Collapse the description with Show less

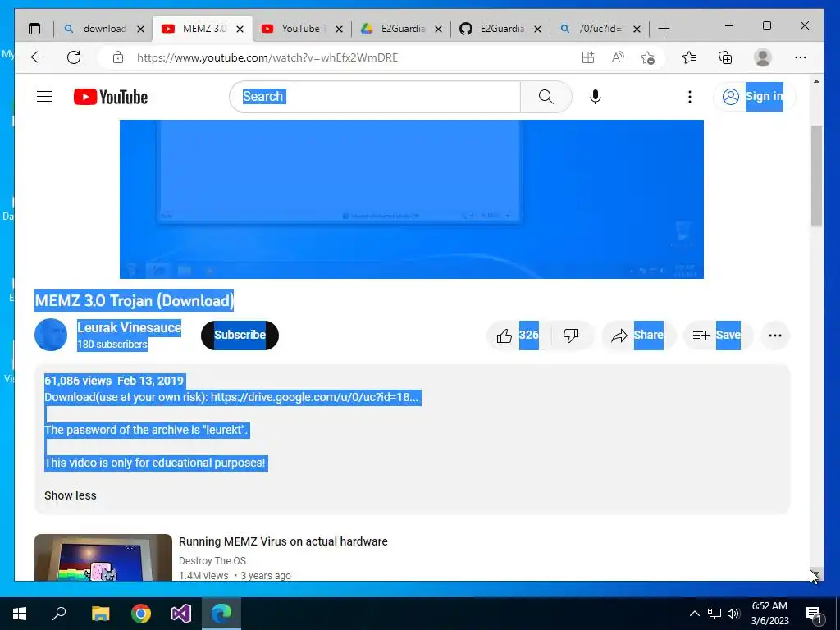click(x=71, y=495)
